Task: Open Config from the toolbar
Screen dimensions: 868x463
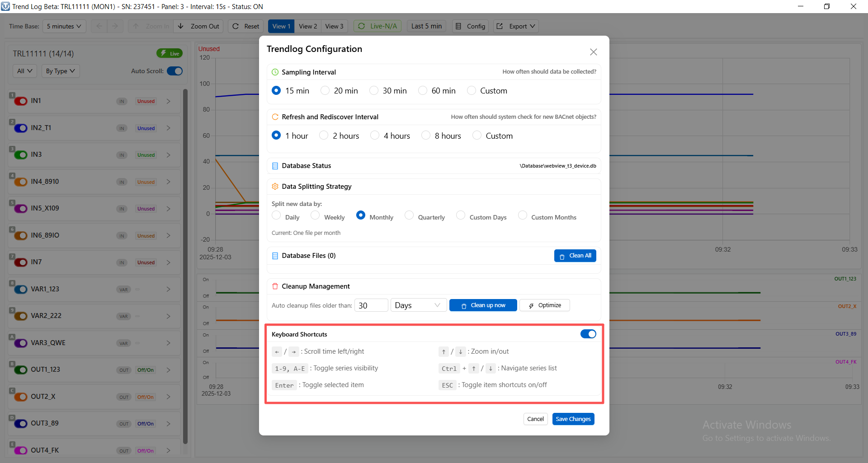Action: [x=470, y=26]
